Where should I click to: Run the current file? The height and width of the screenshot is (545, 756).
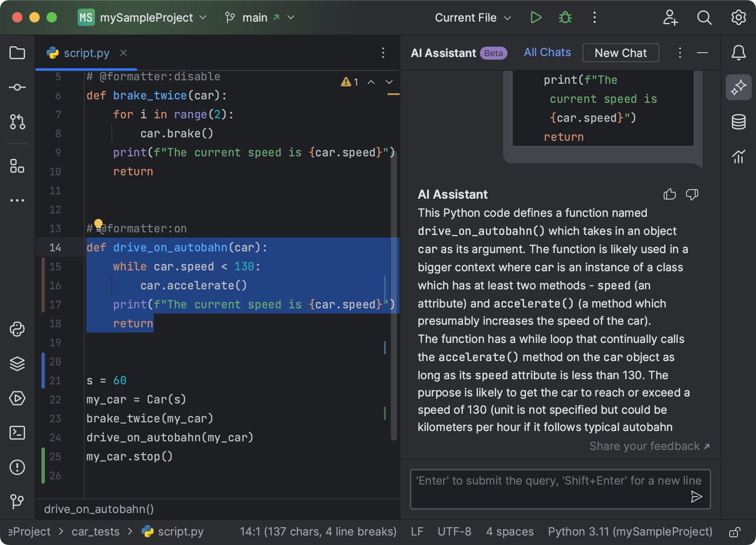pos(536,18)
